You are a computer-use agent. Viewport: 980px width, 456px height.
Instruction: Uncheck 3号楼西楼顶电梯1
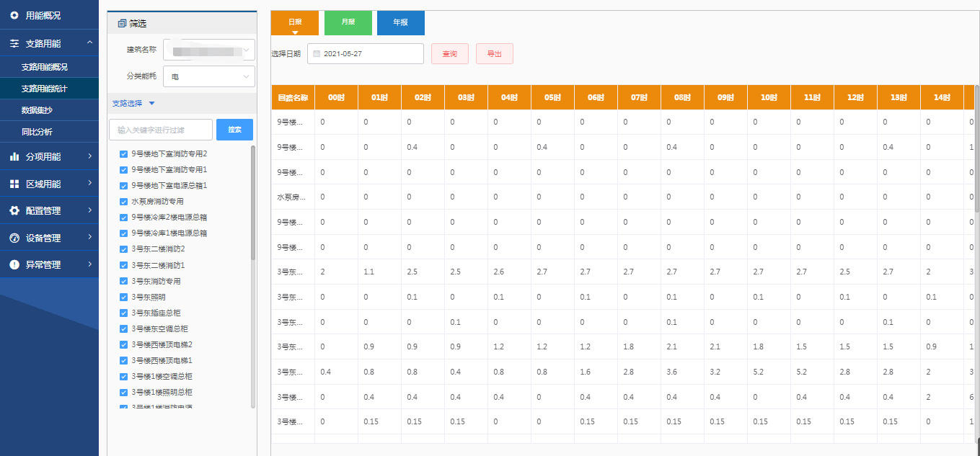123,360
